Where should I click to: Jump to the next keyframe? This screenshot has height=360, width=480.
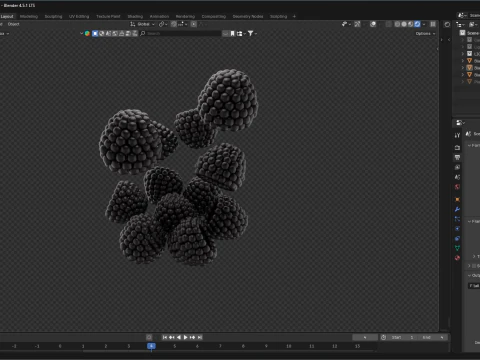pos(193,337)
